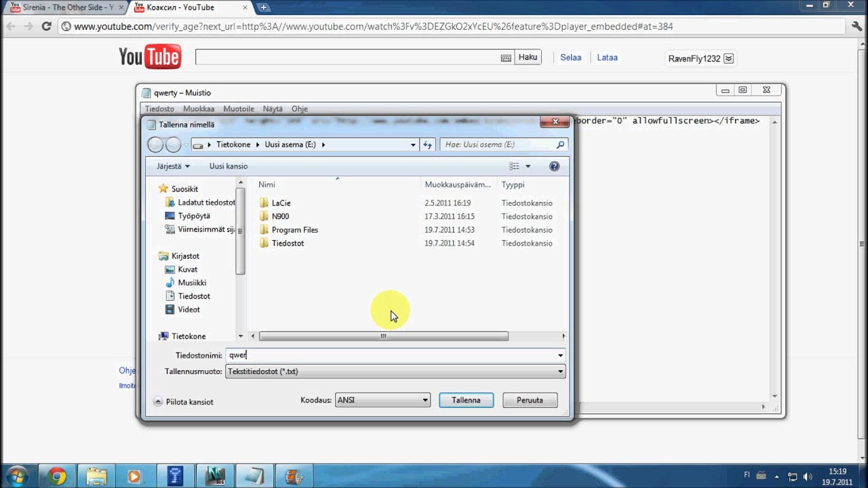Click the on-screen keyboard icon in YouTube search
Viewport: 868px width, 488px height.
pyautogui.click(x=506, y=58)
